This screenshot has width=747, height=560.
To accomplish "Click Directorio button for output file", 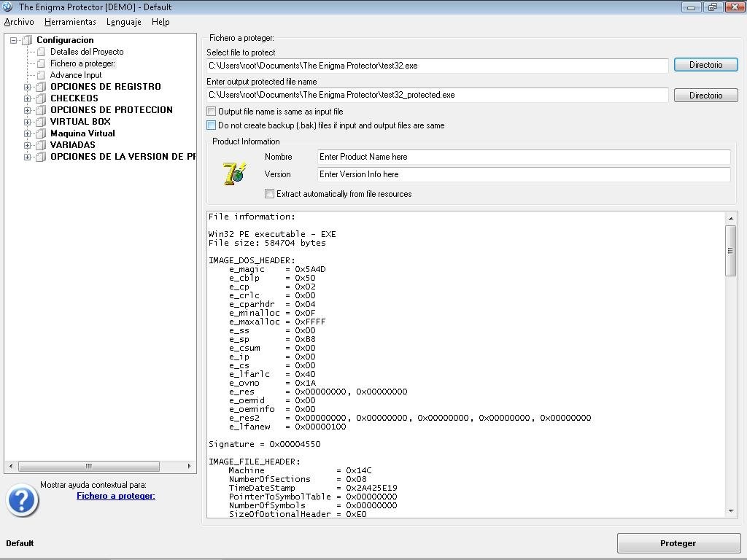I will click(706, 96).
